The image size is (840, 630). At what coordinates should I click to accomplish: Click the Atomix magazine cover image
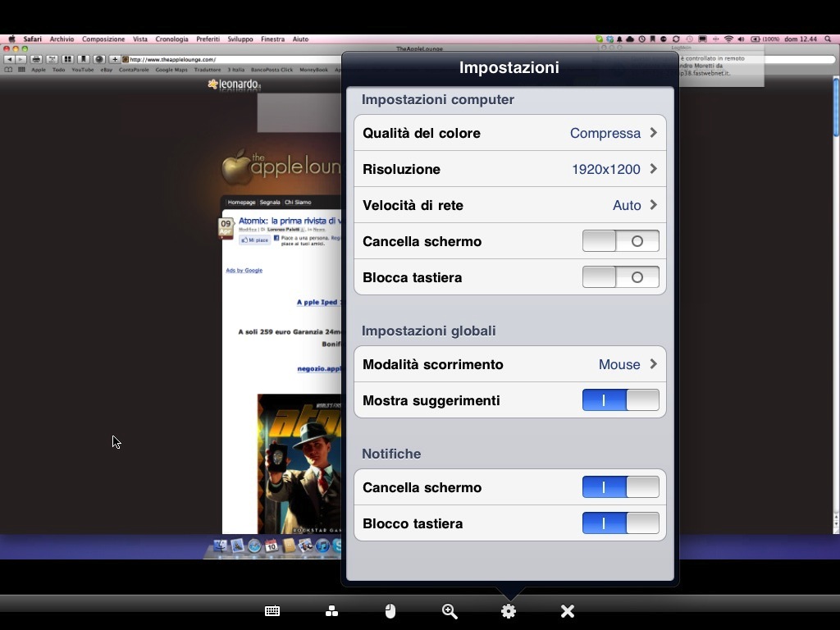299,464
